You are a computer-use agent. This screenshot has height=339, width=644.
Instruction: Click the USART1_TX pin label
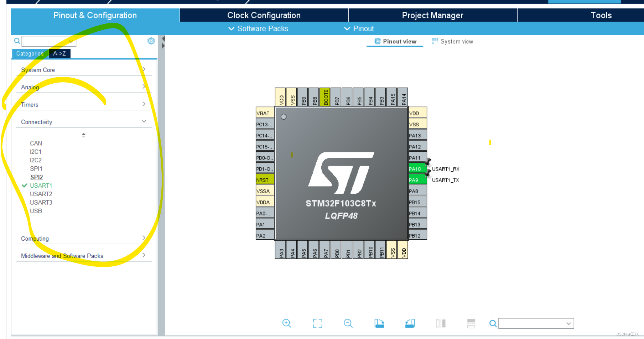coord(445,180)
